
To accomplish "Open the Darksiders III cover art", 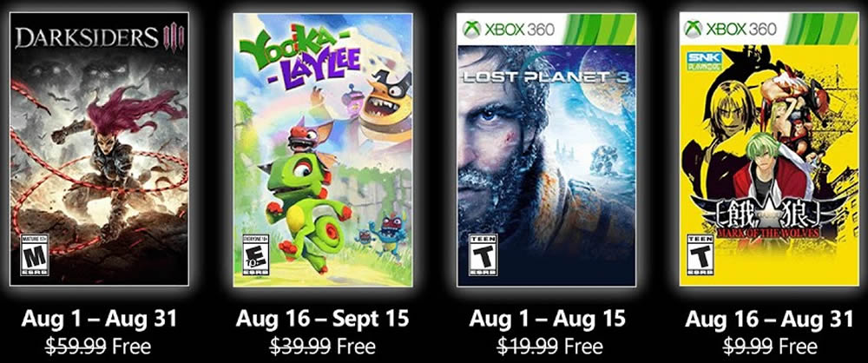I will (x=99, y=148).
